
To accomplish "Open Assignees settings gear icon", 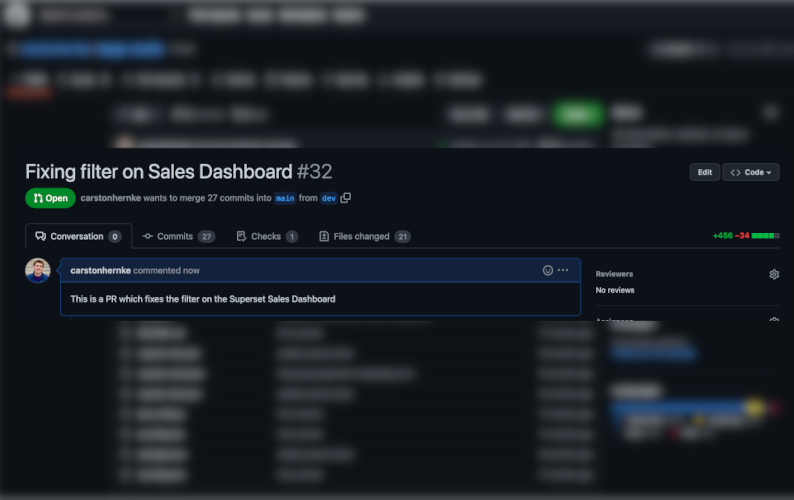I will point(774,319).
